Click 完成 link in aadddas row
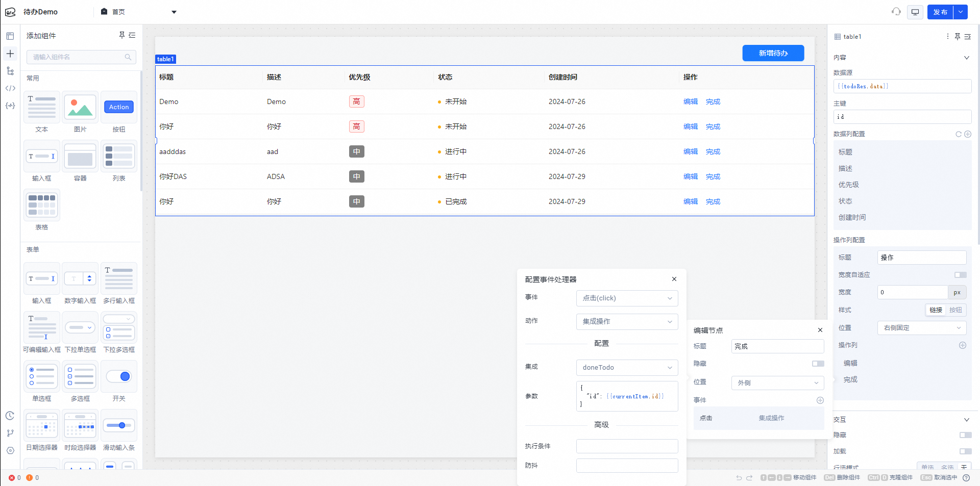 click(713, 151)
